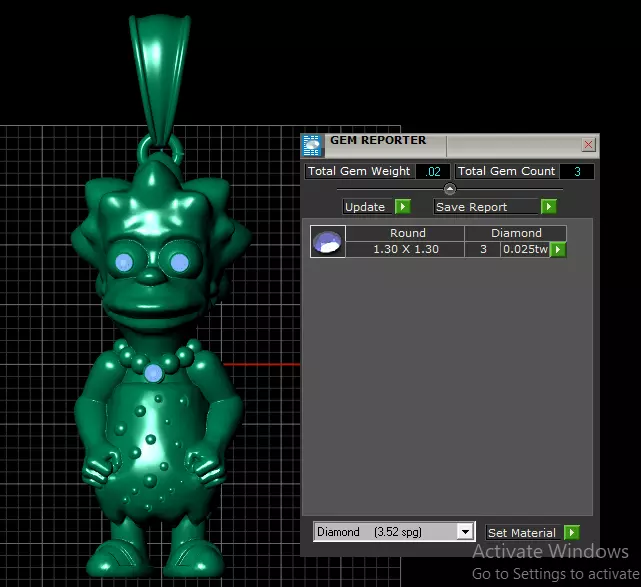Select the right eye gem on model

click(x=179, y=262)
